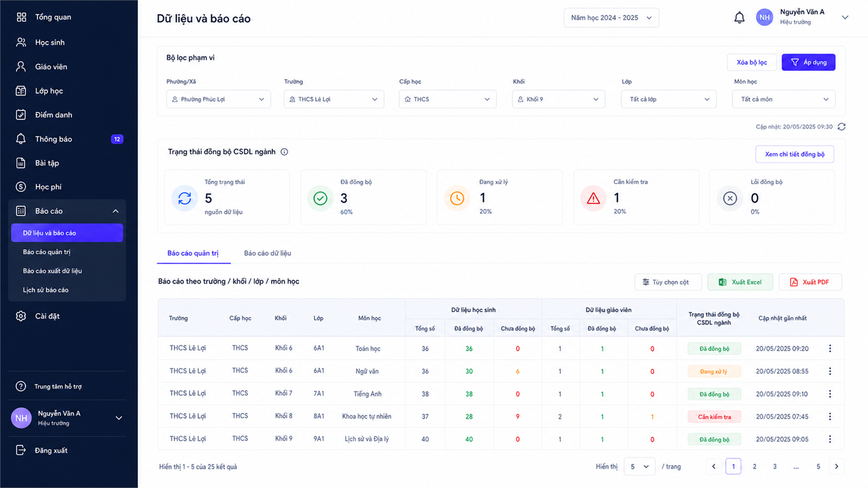Viewport: 868px width, 488px height.
Task: Open Phường/Xã dropdown Phường Phúc Lợi
Action: click(218, 99)
